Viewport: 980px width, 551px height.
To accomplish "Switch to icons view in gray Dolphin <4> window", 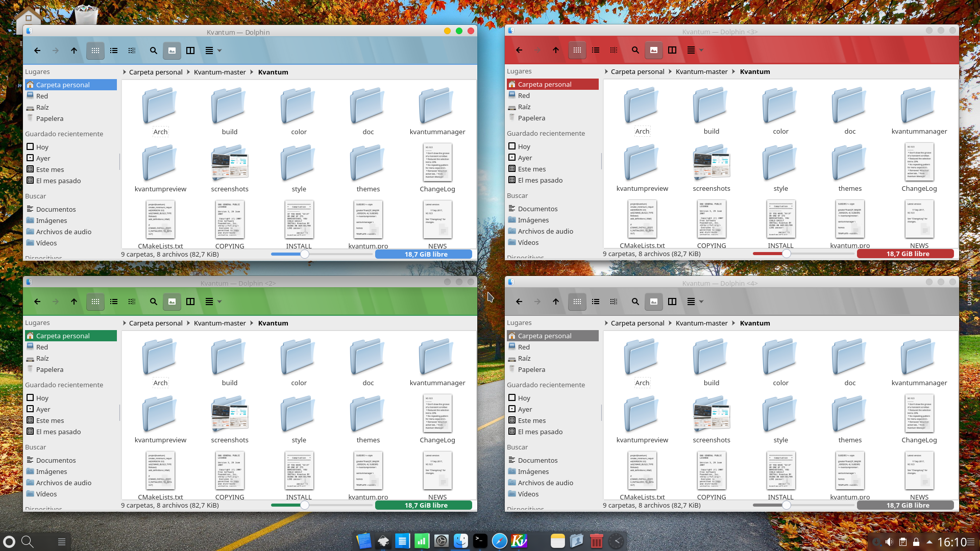I will point(577,302).
